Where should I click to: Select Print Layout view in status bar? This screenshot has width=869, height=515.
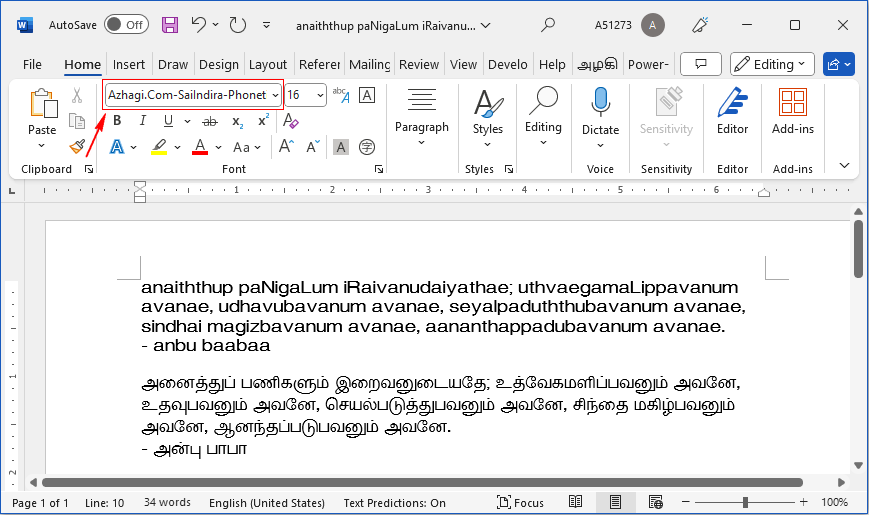tap(615, 502)
